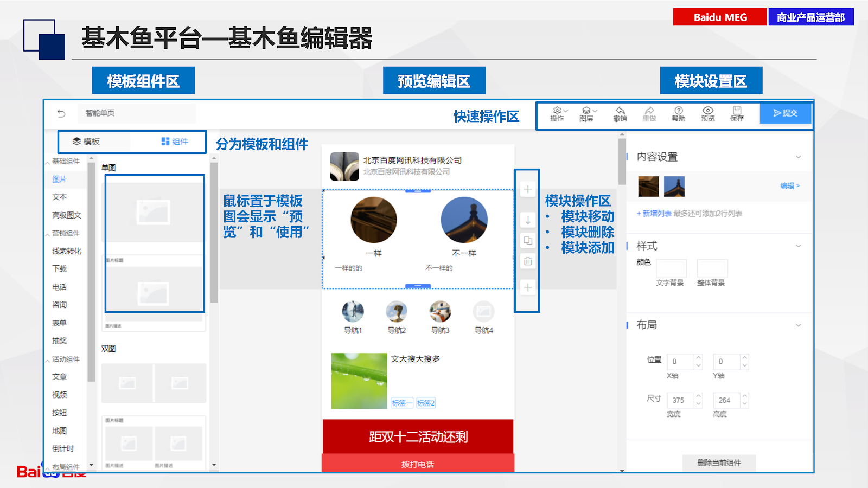The width and height of the screenshot is (868, 488).
Task: Click the 宽度 width input showing 375
Action: pyautogui.click(x=685, y=400)
